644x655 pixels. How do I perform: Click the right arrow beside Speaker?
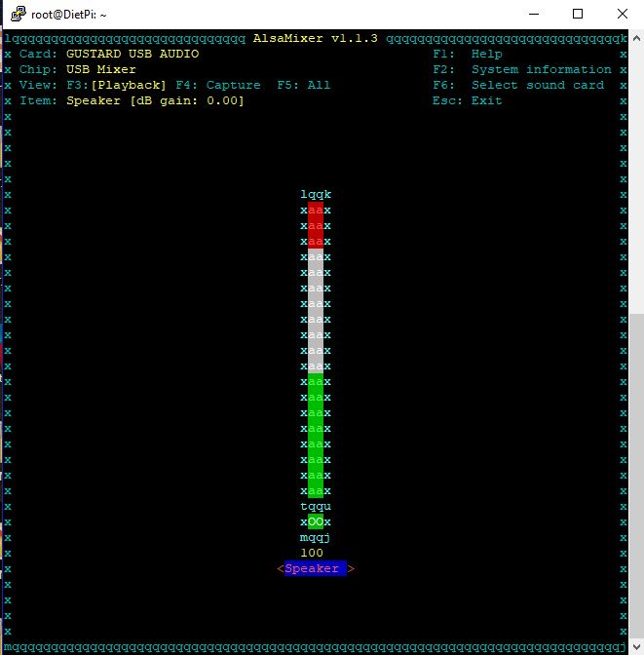pos(352,568)
